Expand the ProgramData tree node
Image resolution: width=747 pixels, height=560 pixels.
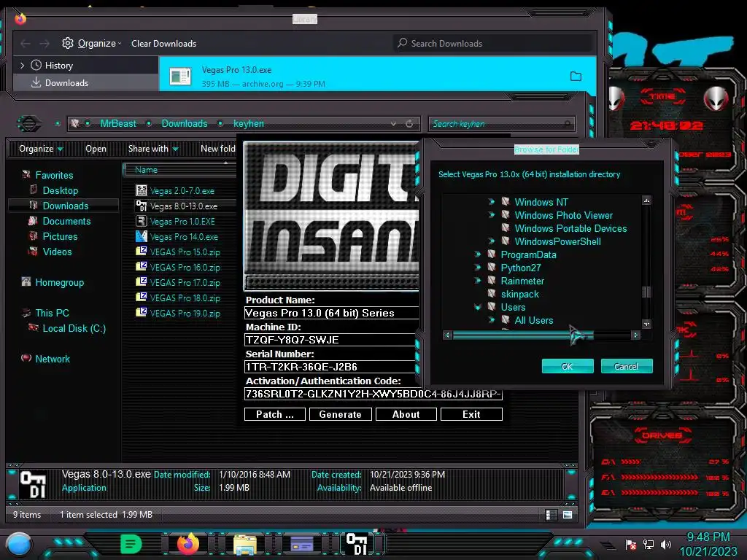coord(477,254)
